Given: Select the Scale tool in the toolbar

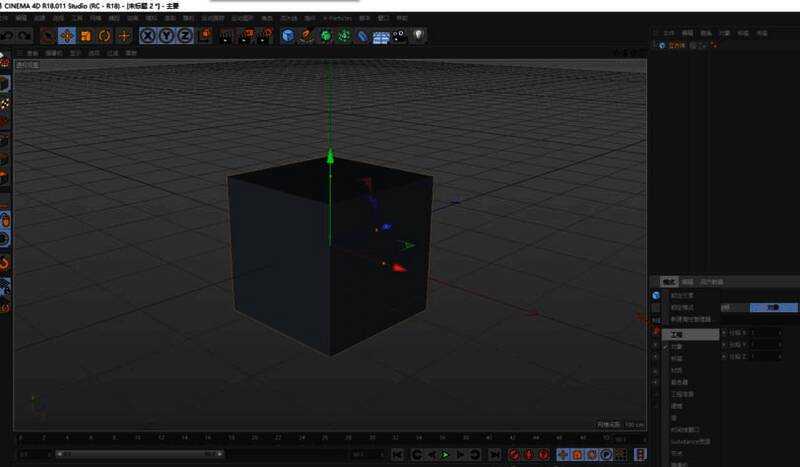Looking at the screenshot, I should [x=85, y=36].
